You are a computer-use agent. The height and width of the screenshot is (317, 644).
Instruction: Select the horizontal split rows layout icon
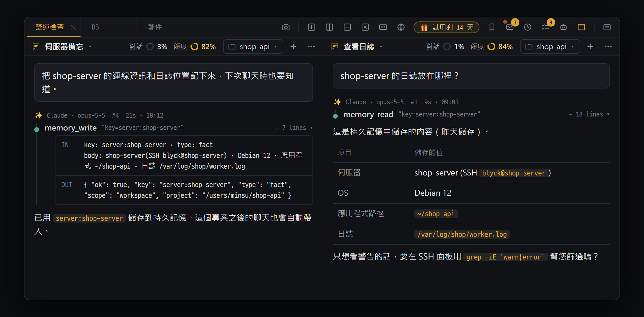[x=347, y=27]
